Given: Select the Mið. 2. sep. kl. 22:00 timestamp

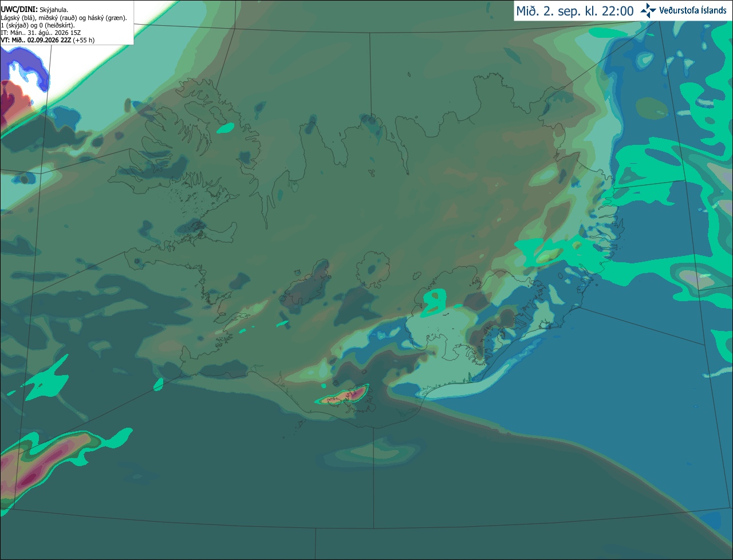Looking at the screenshot, I should pos(575,11).
